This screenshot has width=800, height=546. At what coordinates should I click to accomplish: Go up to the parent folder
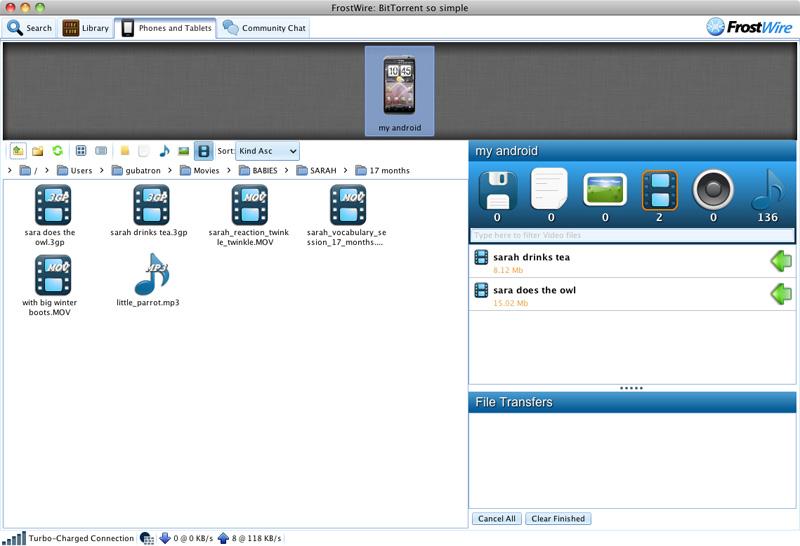coord(18,151)
